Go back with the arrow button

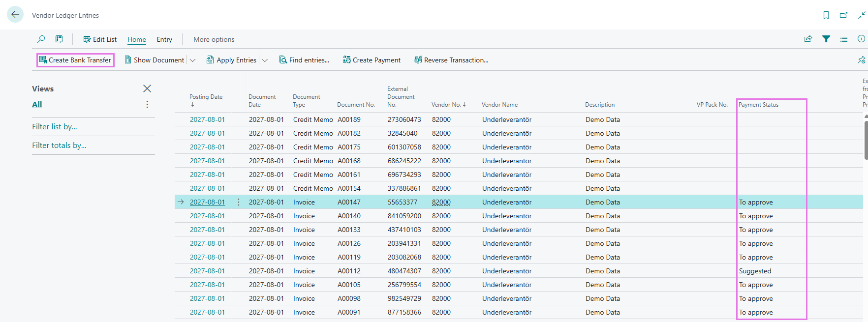click(15, 14)
